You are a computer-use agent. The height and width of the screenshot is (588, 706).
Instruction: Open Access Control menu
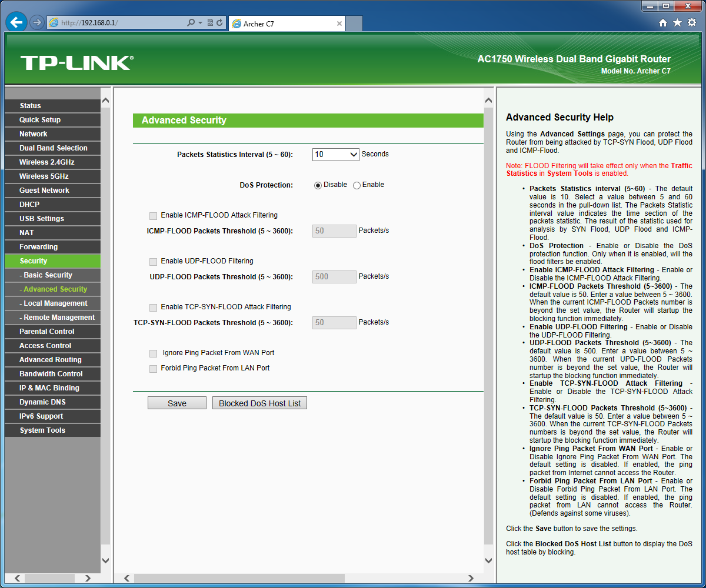pyautogui.click(x=52, y=346)
